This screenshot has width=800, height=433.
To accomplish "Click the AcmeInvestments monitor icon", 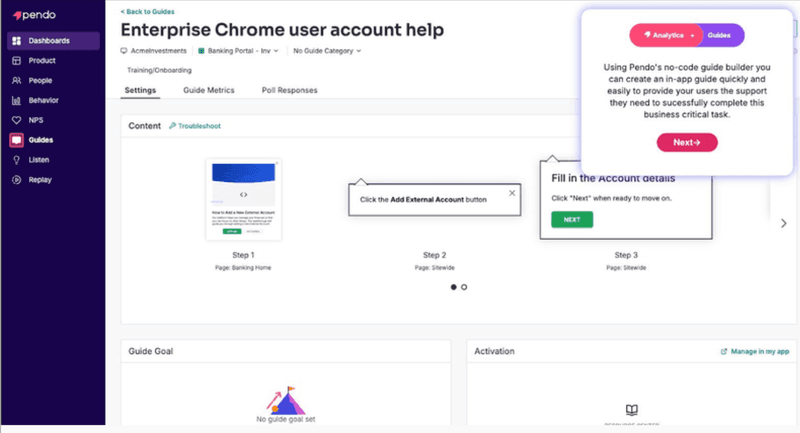I will point(124,51).
